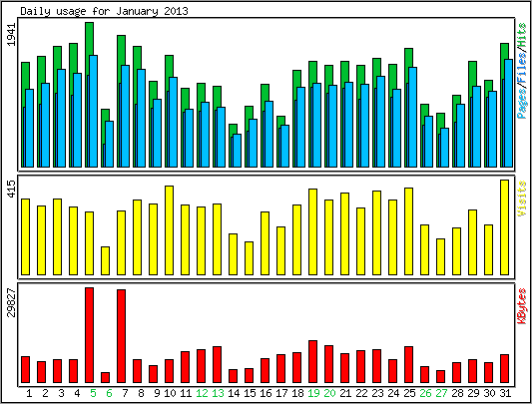Image resolution: width=532 pixels, height=404 pixels.
Task: Click the red KBytes bar for day 5
Action: pyautogui.click(x=89, y=335)
